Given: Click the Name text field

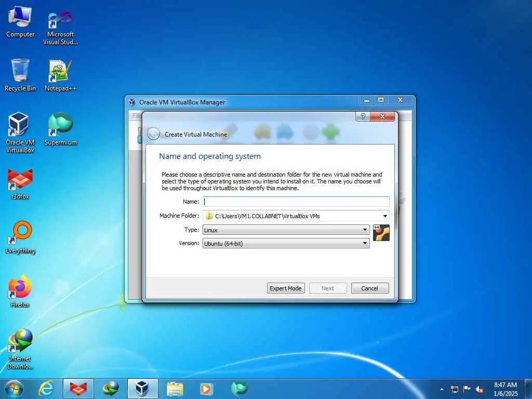Looking at the screenshot, I should tap(296, 202).
